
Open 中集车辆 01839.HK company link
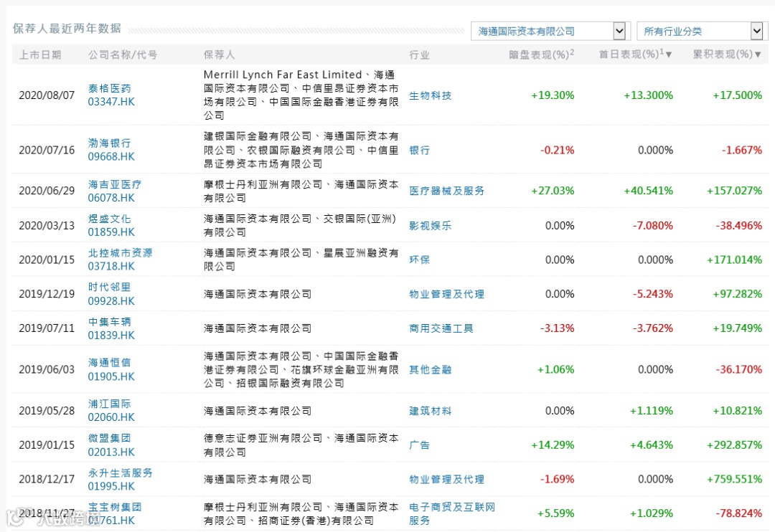[111, 328]
